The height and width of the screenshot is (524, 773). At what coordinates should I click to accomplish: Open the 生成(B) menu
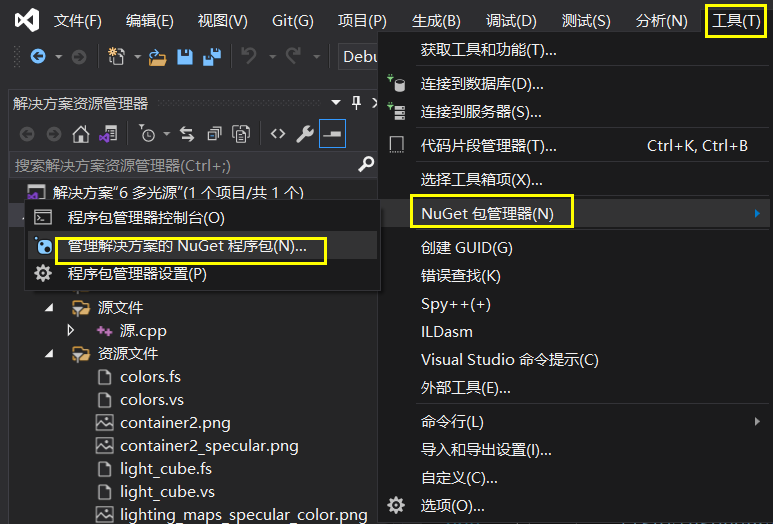click(436, 21)
